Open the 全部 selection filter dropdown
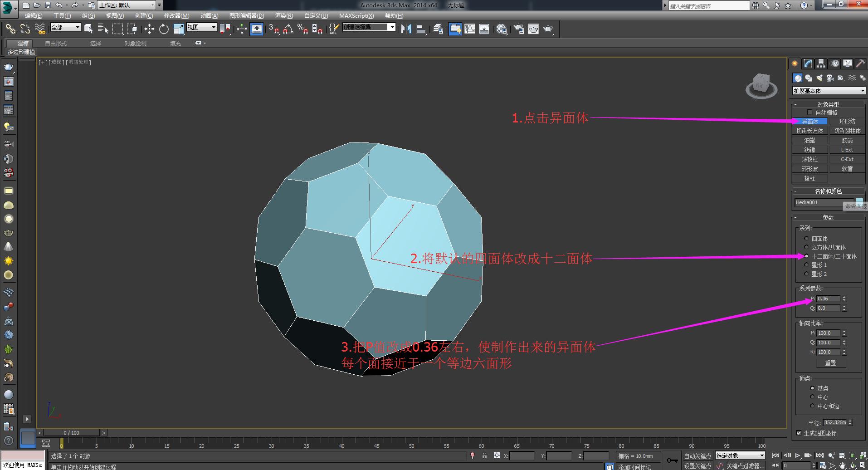Screen dimensions: 868x470 coord(65,27)
